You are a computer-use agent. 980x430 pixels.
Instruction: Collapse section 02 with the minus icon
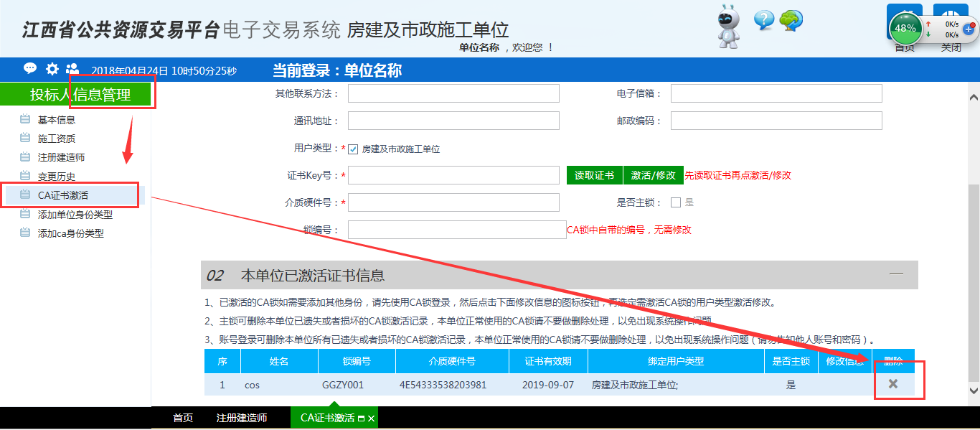tap(896, 274)
